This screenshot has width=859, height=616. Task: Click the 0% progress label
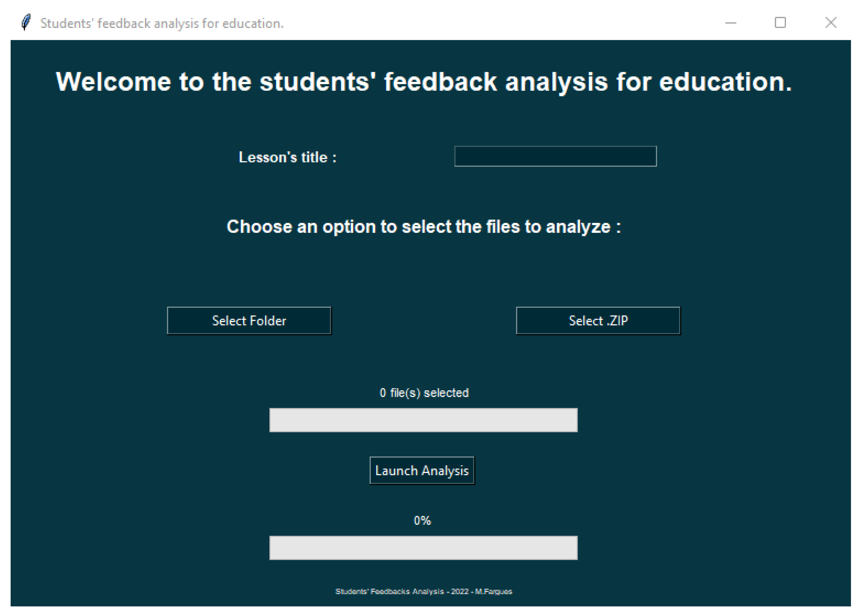[x=422, y=521]
